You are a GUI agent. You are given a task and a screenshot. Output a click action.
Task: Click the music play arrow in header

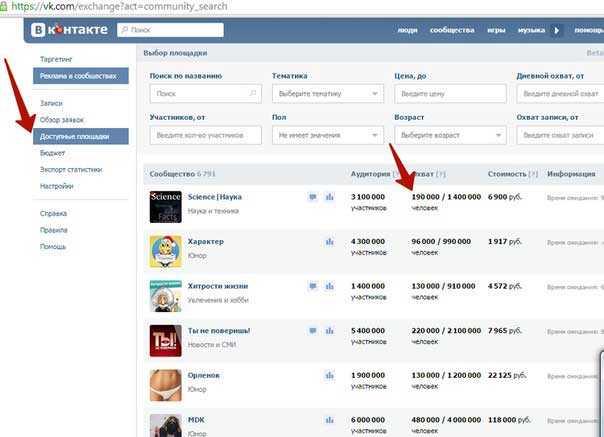tap(557, 30)
